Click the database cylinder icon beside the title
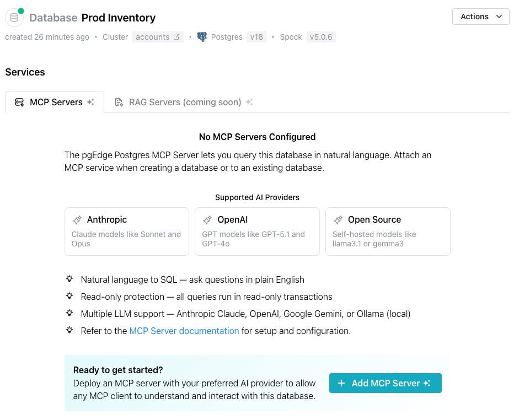514x420 pixels. (14, 17)
